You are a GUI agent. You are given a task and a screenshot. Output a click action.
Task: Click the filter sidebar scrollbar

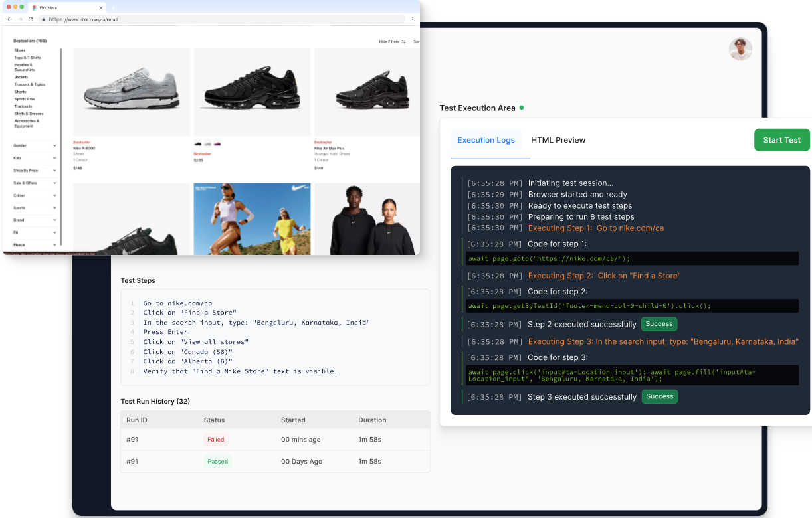[61, 146]
